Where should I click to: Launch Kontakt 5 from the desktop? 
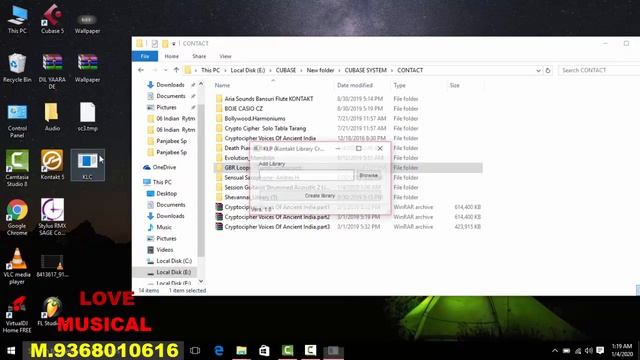coord(52,165)
